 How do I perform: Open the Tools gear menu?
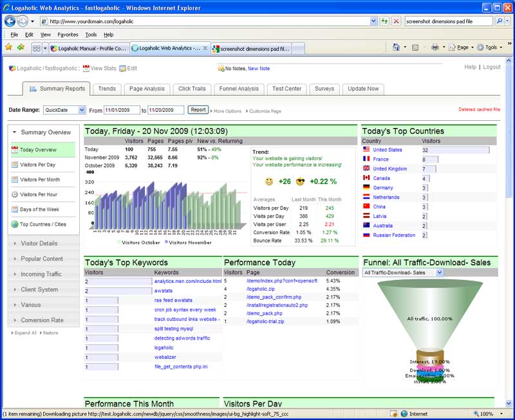click(x=490, y=47)
